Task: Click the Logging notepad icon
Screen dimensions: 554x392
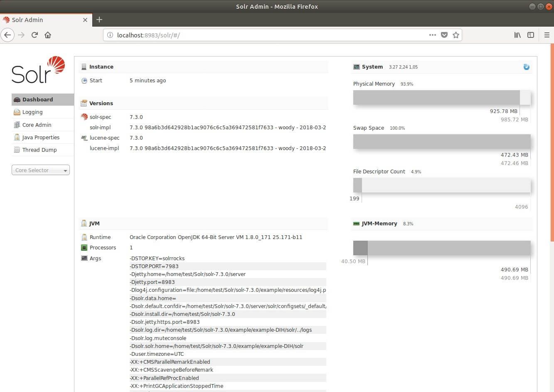Action: tap(17, 112)
